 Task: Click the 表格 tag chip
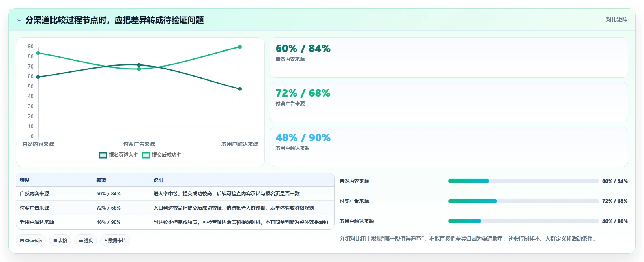click(60, 241)
